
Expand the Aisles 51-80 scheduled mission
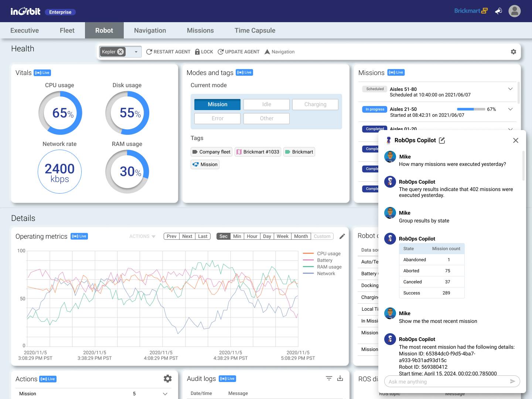tap(510, 89)
